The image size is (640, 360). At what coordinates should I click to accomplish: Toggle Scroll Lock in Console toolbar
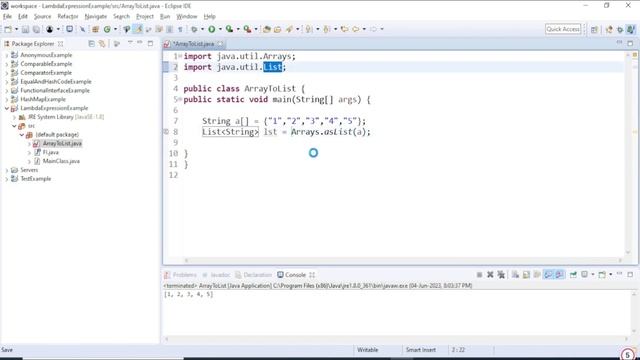click(526, 275)
